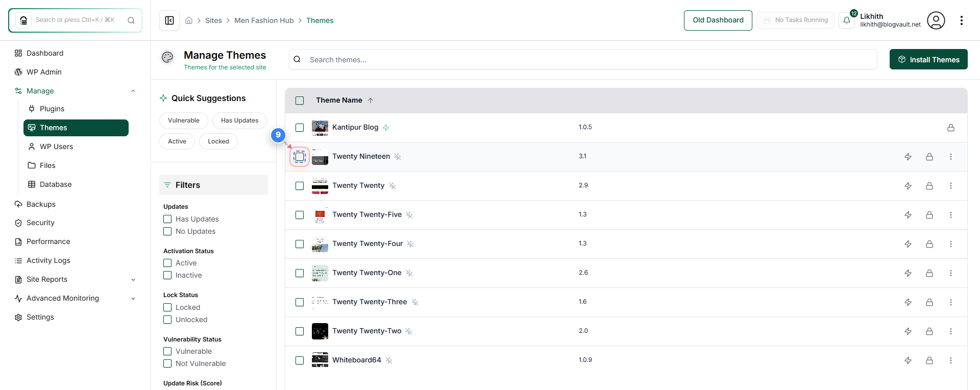Check the Vulnerable filter checkbox

tap(167, 351)
